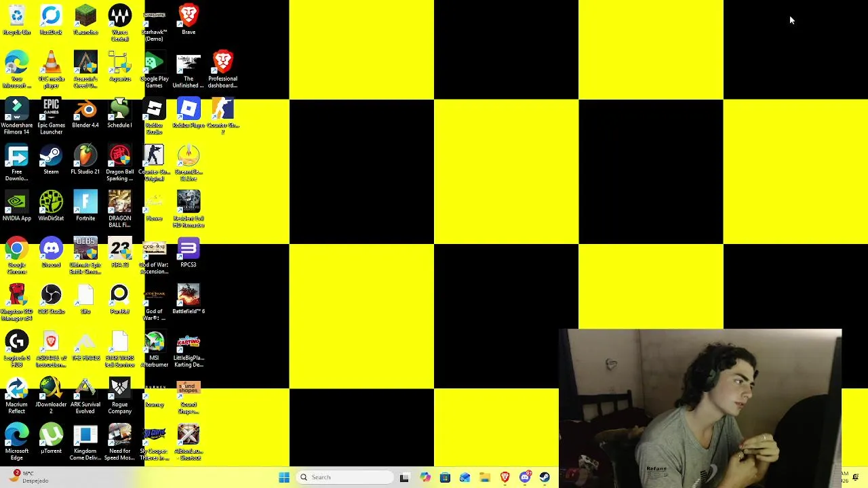868x488 pixels.
Task: Click the Discord desktop shortcut
Action: 51,253
